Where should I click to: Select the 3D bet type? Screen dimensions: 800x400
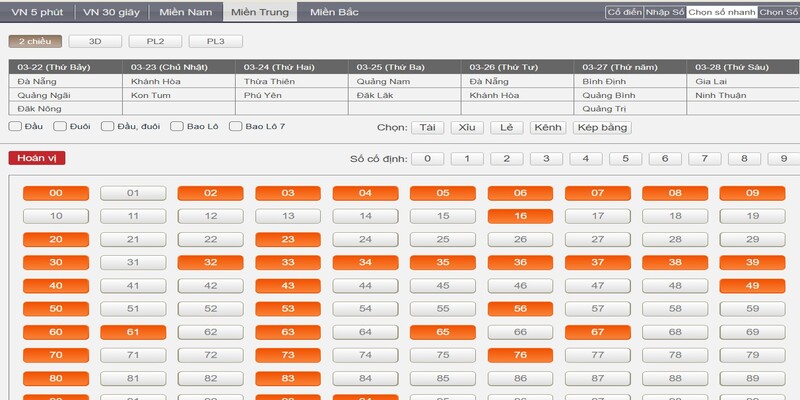(95, 42)
